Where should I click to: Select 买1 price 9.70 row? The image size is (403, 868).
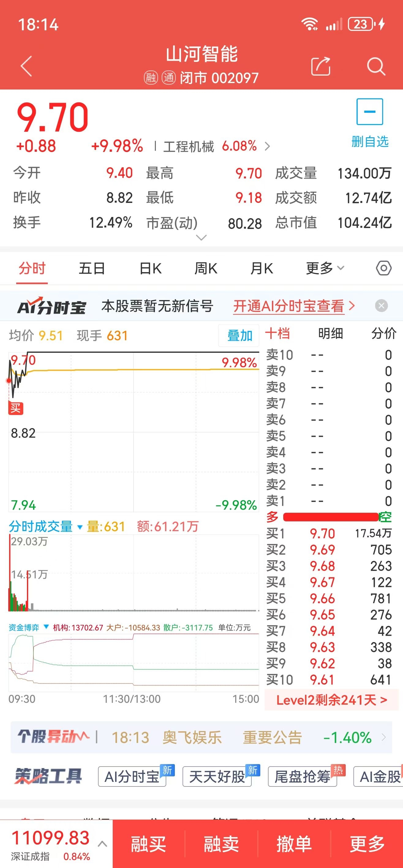[329, 533]
